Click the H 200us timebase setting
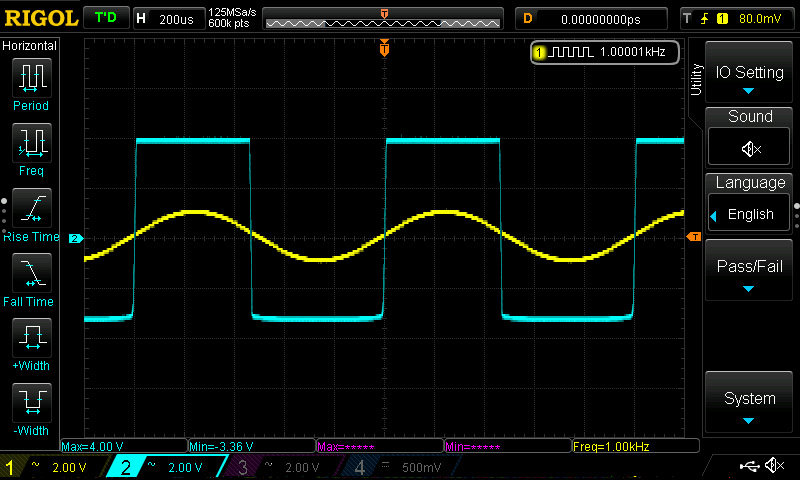Screen dimensions: 800x480 [167, 19]
